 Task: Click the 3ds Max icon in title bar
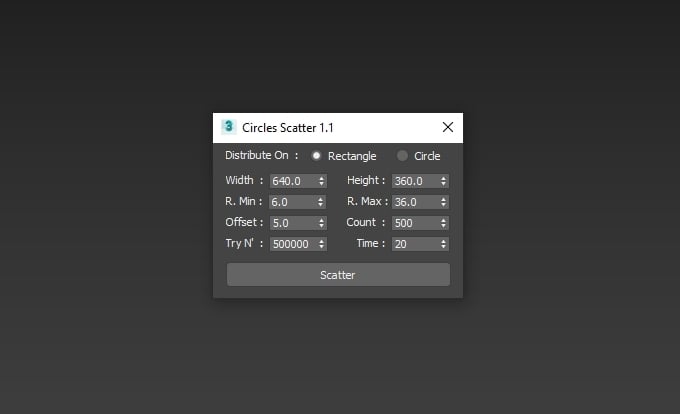(x=229, y=127)
